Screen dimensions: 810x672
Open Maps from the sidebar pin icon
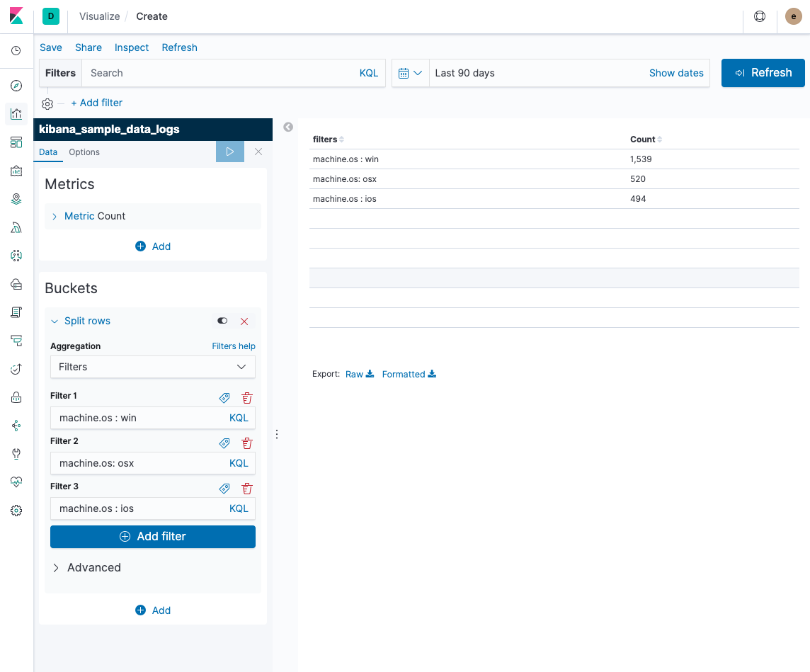pyautogui.click(x=16, y=199)
